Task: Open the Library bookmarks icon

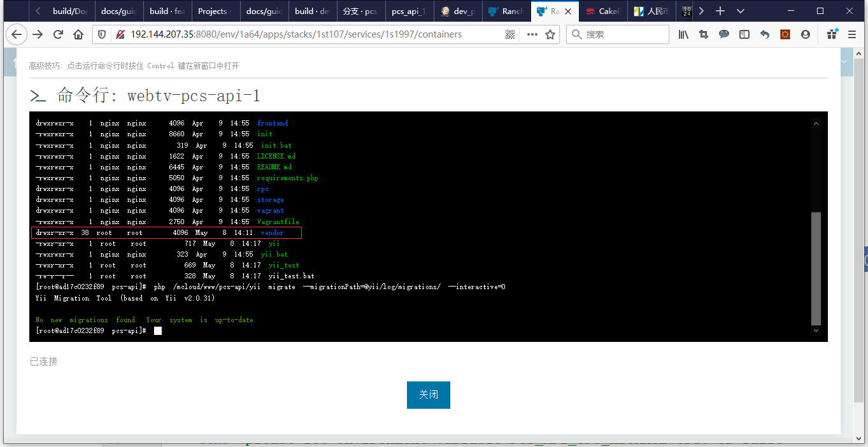Action: click(x=683, y=34)
